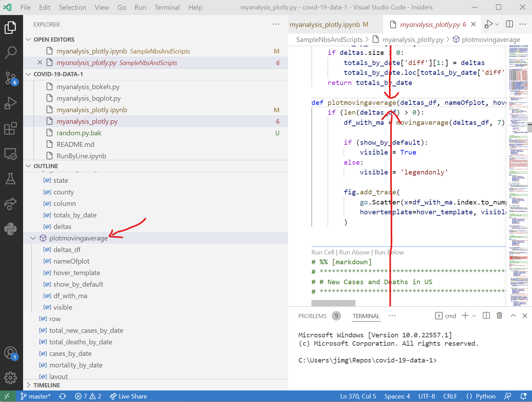Click the editor horizontal scrollbar thumb

(333, 303)
